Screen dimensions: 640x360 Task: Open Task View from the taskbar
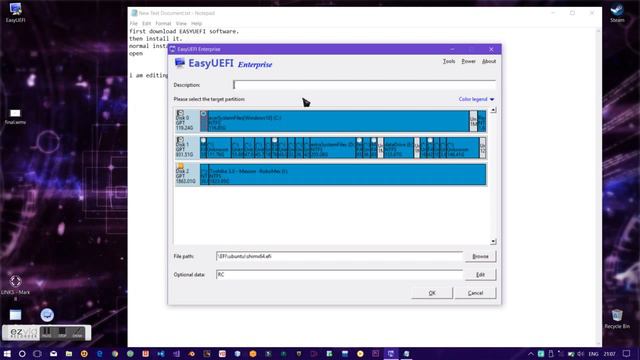(x=38, y=353)
